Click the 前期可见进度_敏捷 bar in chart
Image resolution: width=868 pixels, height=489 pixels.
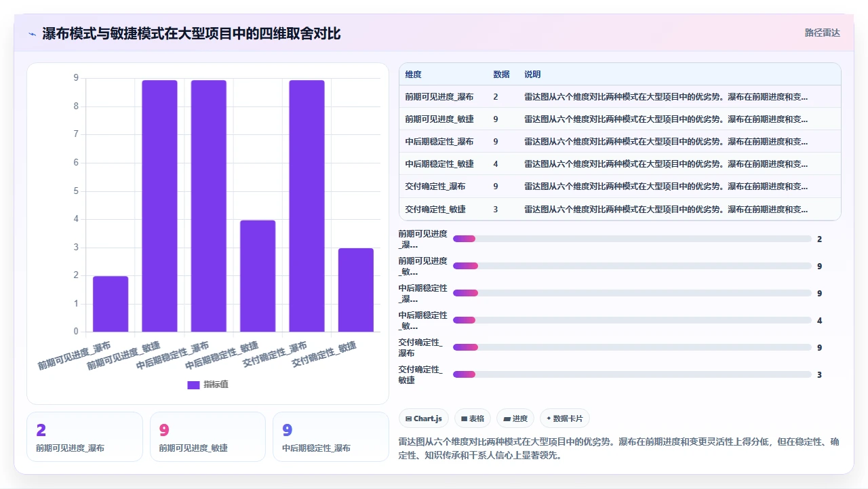click(159, 206)
